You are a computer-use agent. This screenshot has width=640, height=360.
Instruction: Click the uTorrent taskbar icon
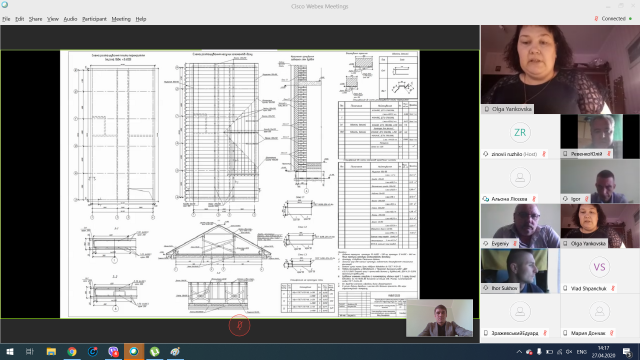(155, 351)
